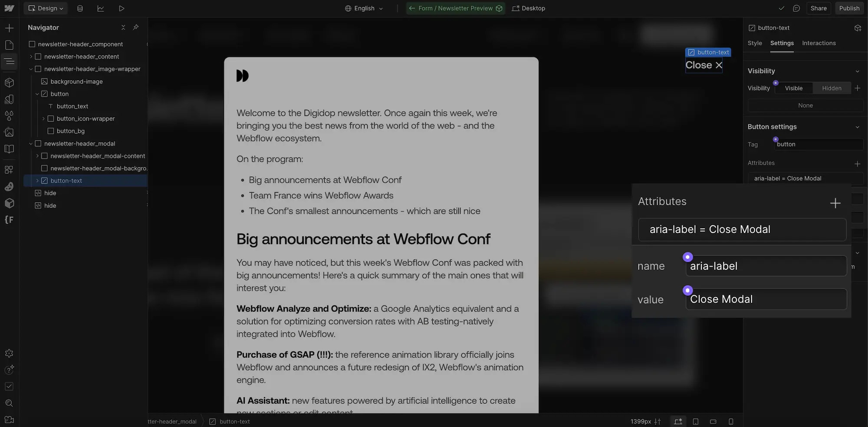Viewport: 868px width, 427px height.
Task: Click button-text breadcrumb in bottom bar
Action: [230, 421]
